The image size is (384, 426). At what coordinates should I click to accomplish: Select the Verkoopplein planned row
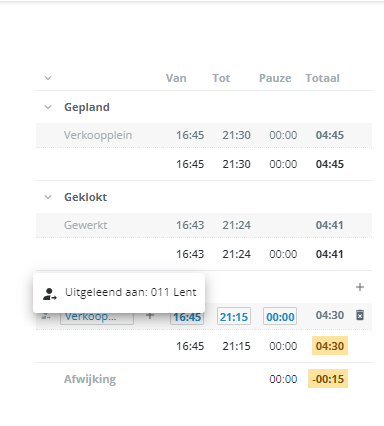pyautogui.click(x=204, y=135)
